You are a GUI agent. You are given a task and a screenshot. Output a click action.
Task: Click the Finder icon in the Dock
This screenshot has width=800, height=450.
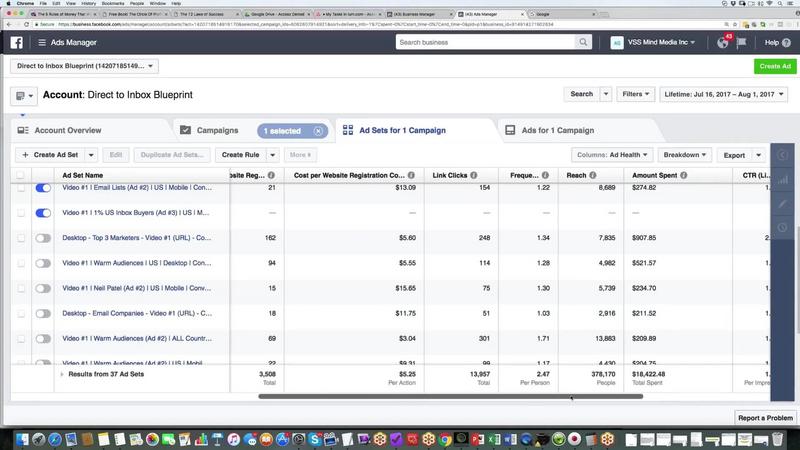[22, 439]
